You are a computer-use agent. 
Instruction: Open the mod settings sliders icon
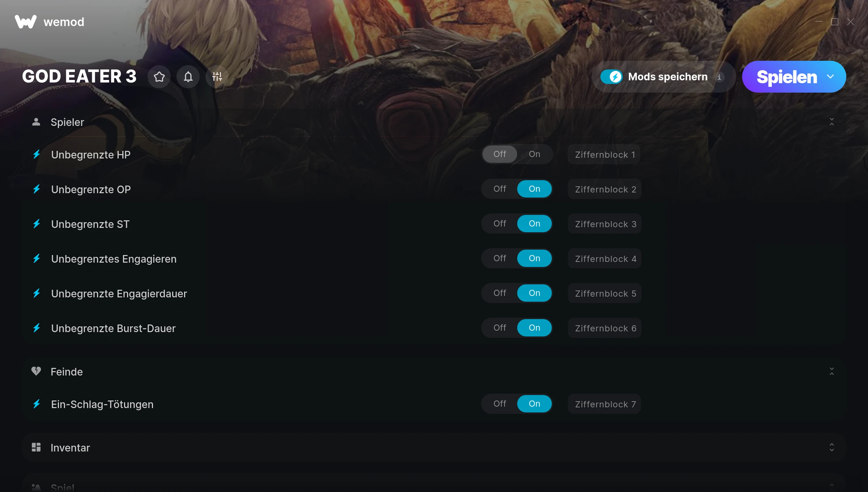click(x=217, y=77)
